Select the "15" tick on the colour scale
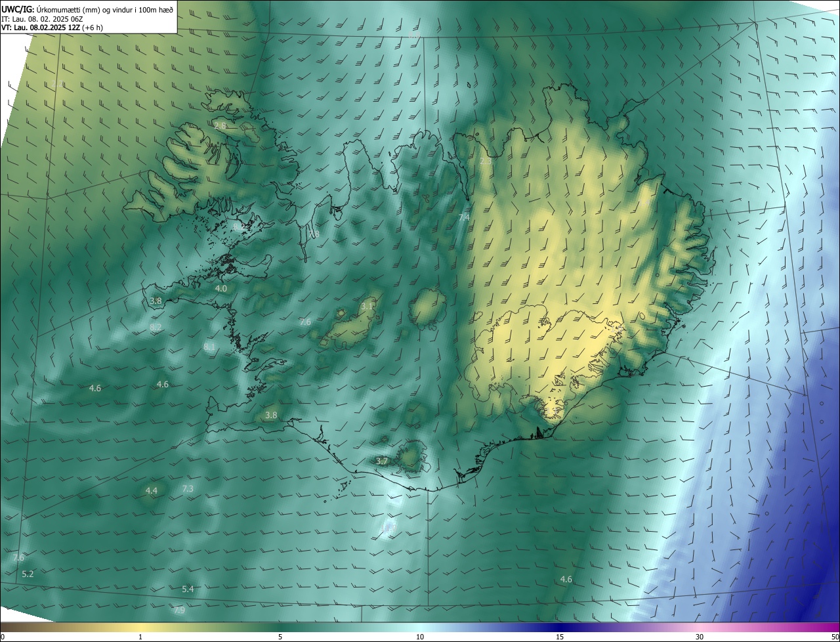Image resolution: width=840 pixels, height=642 pixels. point(560,637)
